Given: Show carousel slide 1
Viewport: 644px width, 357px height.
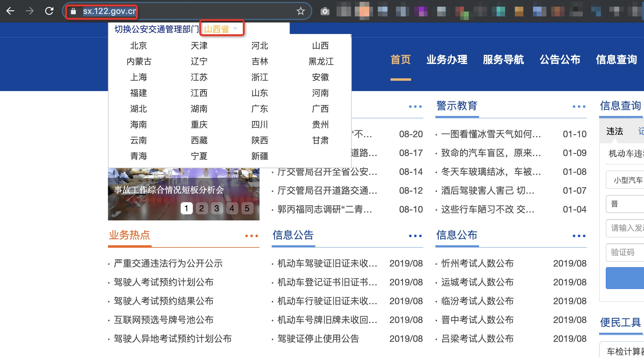Looking at the screenshot, I should [x=186, y=208].
